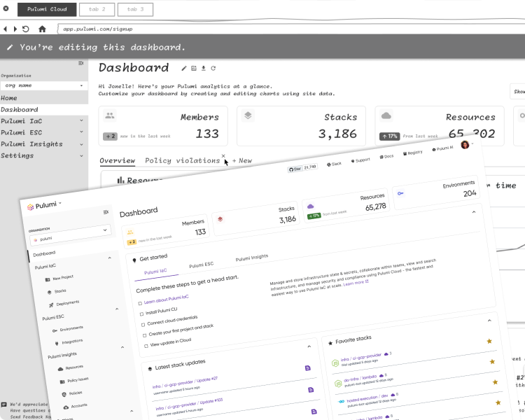Click the Resources cloud icon in the wireframe card
This screenshot has height=420, width=525.
[386, 116]
